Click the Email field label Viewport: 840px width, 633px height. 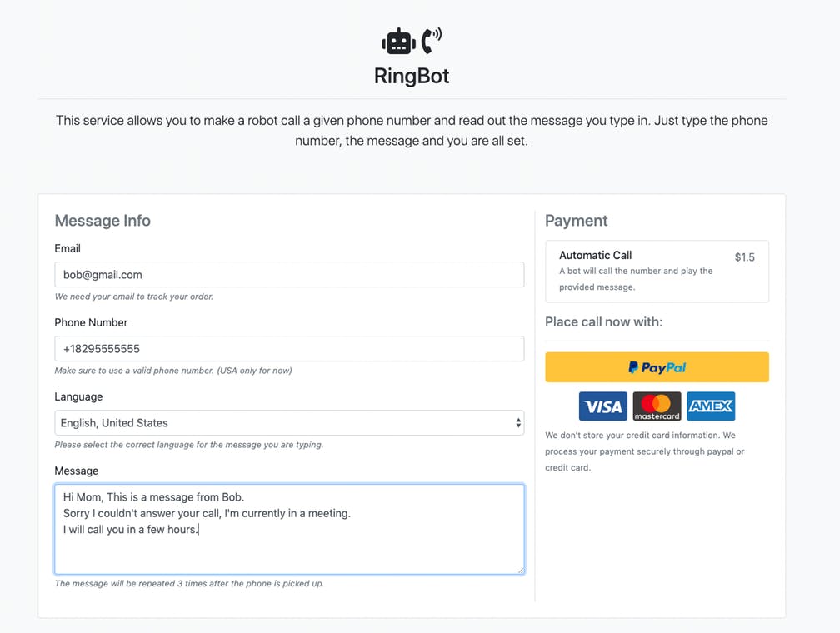[67, 248]
